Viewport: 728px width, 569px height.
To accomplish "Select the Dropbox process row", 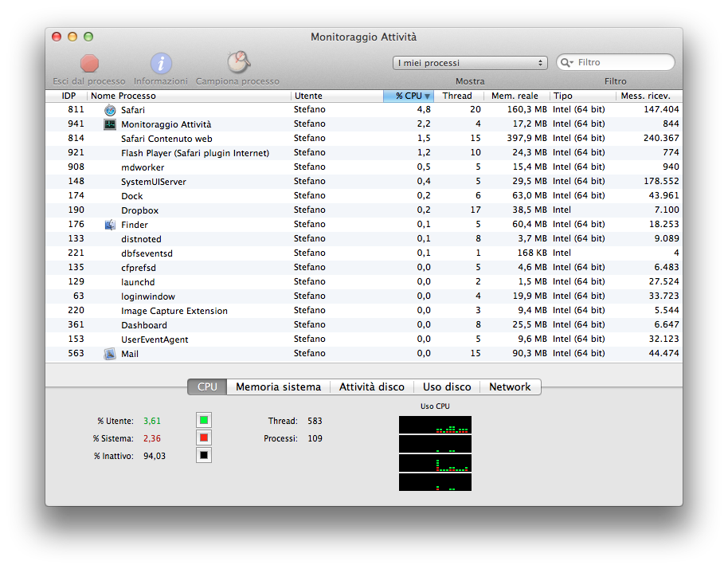I will [364, 210].
